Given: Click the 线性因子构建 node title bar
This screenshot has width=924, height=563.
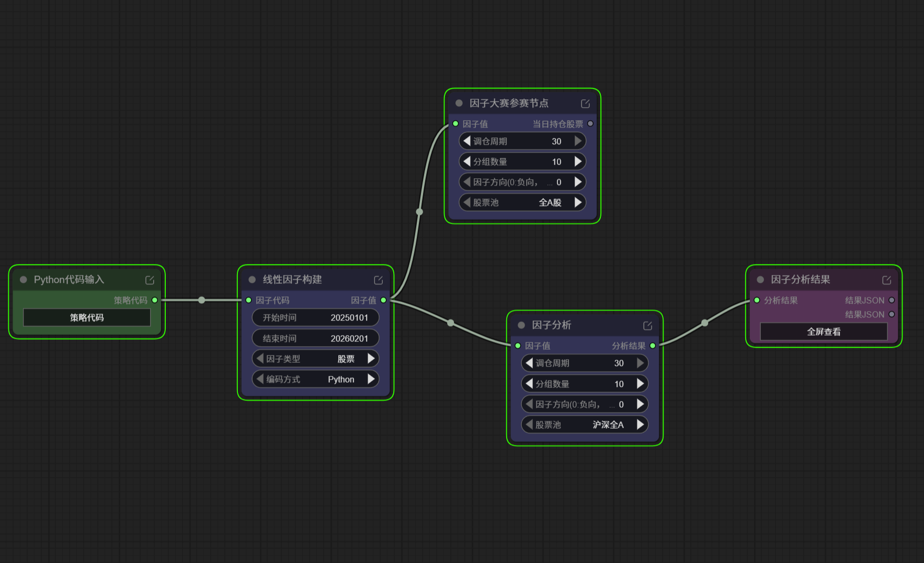Looking at the screenshot, I should click(314, 280).
